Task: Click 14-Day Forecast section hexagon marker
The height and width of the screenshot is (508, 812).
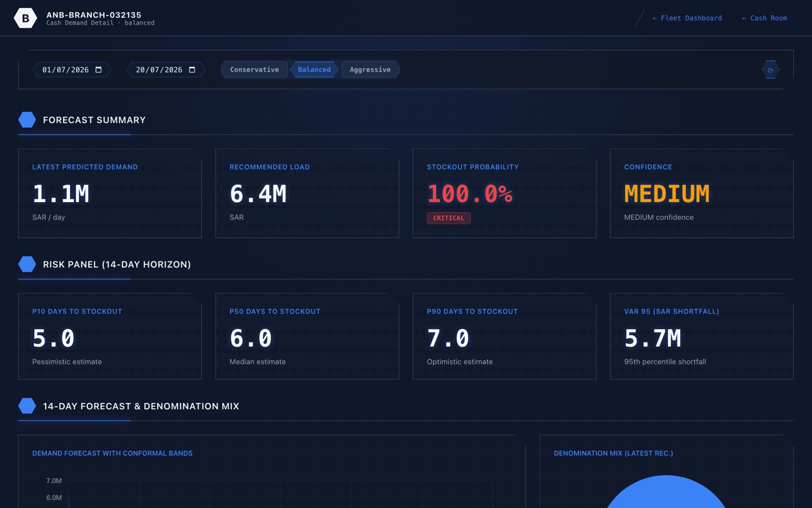Action: coord(27,406)
